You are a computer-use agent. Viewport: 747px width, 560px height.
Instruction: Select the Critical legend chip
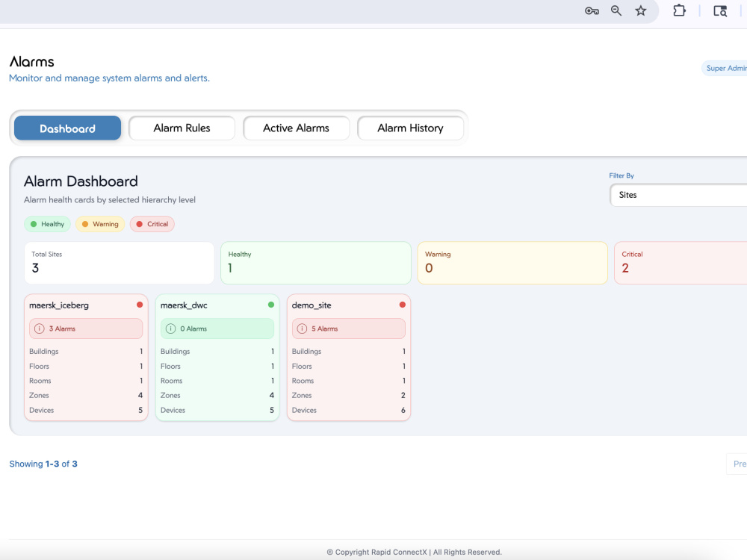pyautogui.click(x=152, y=224)
